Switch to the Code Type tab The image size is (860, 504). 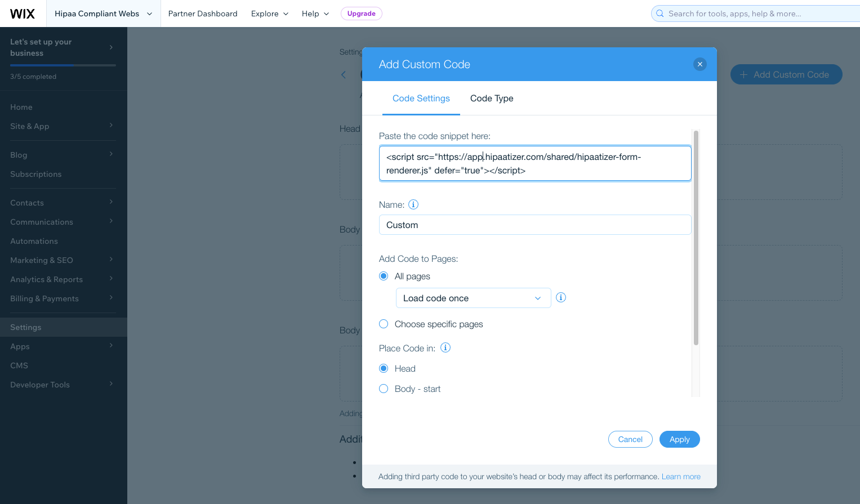click(492, 99)
